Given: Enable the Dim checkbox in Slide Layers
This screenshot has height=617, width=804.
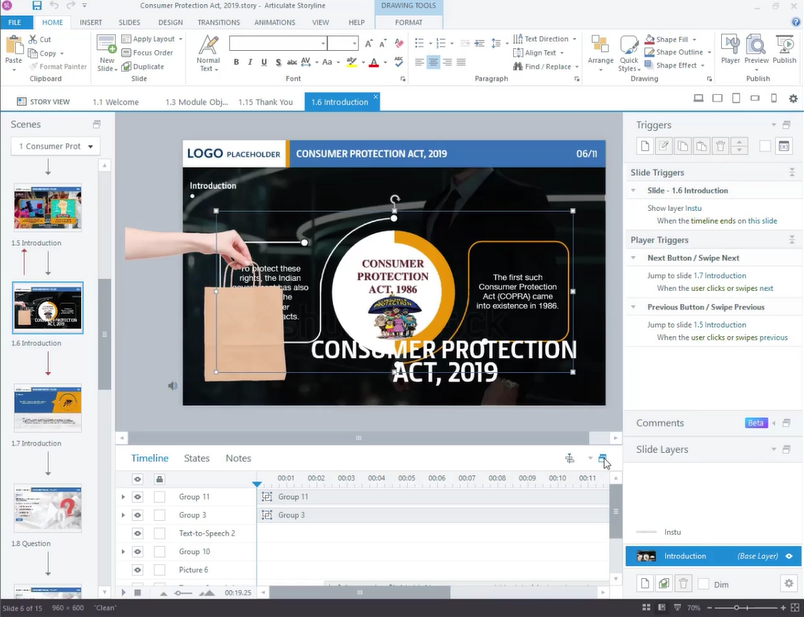Looking at the screenshot, I should 704,583.
